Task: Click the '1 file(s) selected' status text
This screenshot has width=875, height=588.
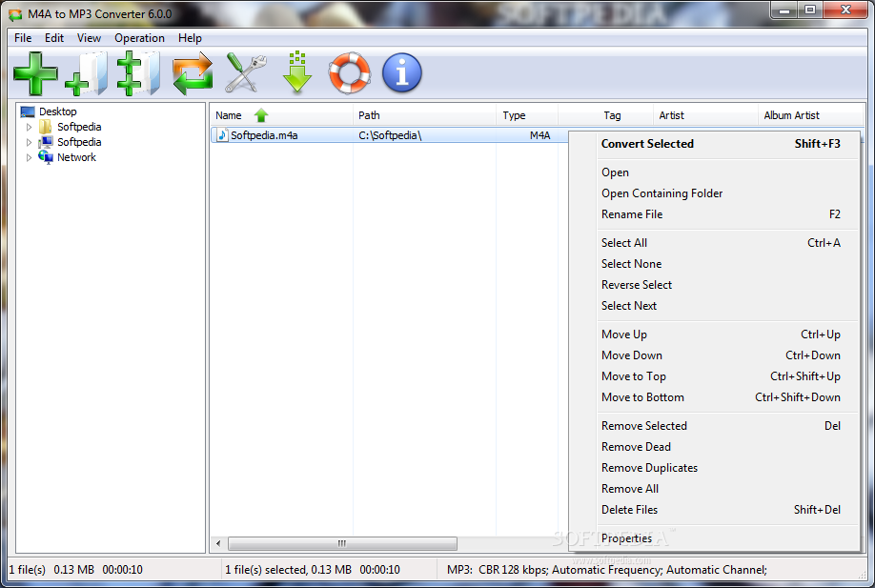Action: (313, 570)
